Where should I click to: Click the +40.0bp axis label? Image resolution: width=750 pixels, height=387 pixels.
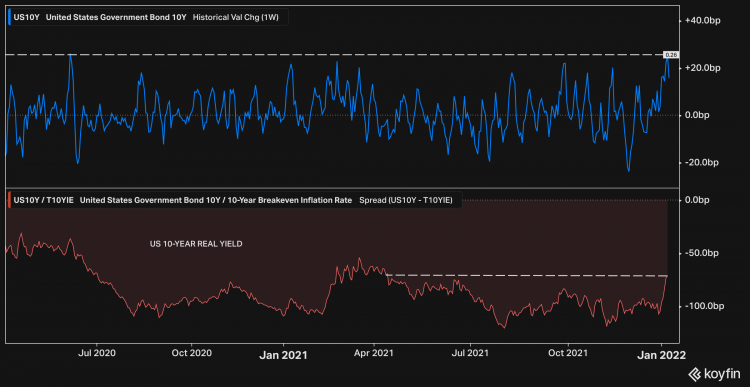(703, 21)
